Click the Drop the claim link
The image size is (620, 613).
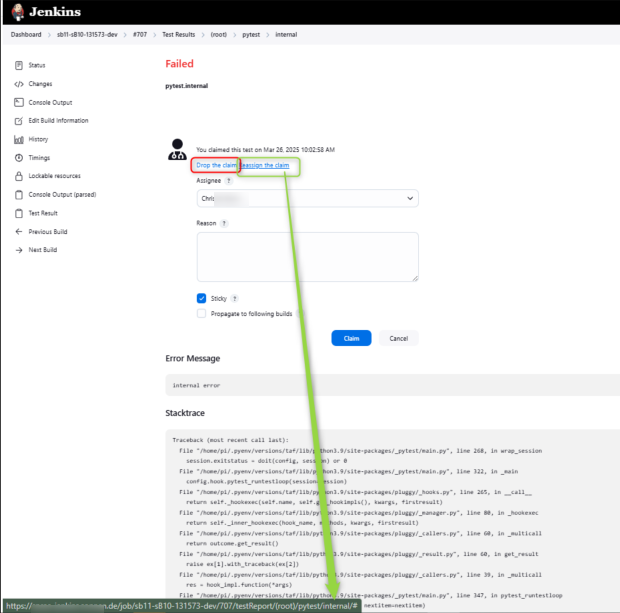(x=216, y=164)
